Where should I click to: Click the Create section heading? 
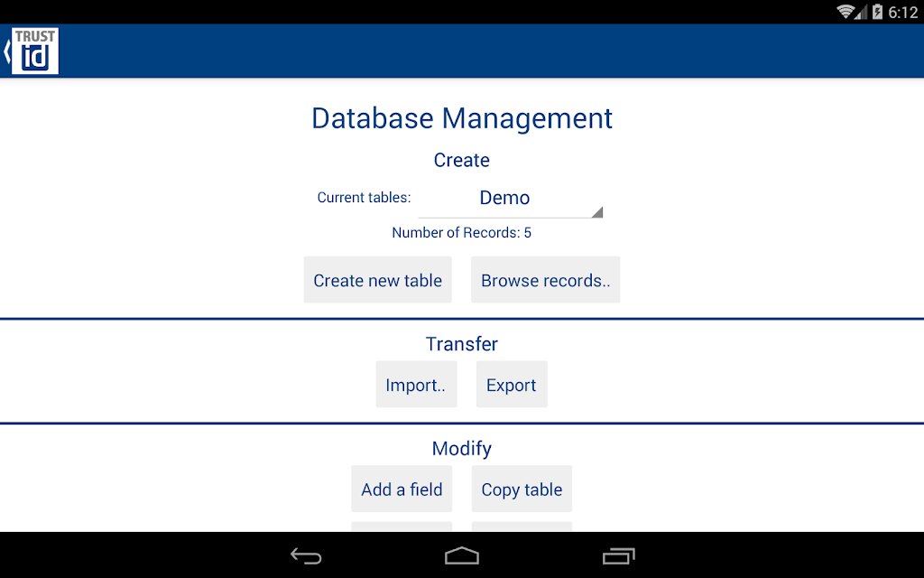pyautogui.click(x=462, y=160)
